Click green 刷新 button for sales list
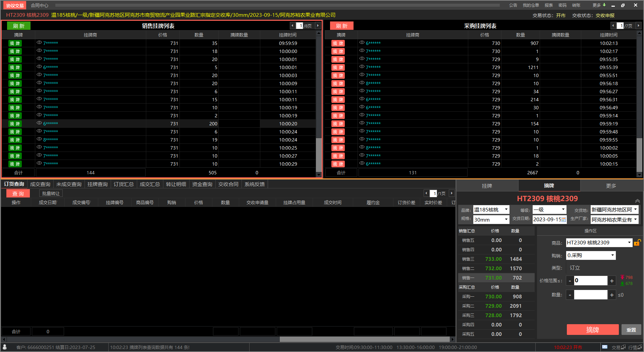This screenshot has height=352, width=644. 19,26
